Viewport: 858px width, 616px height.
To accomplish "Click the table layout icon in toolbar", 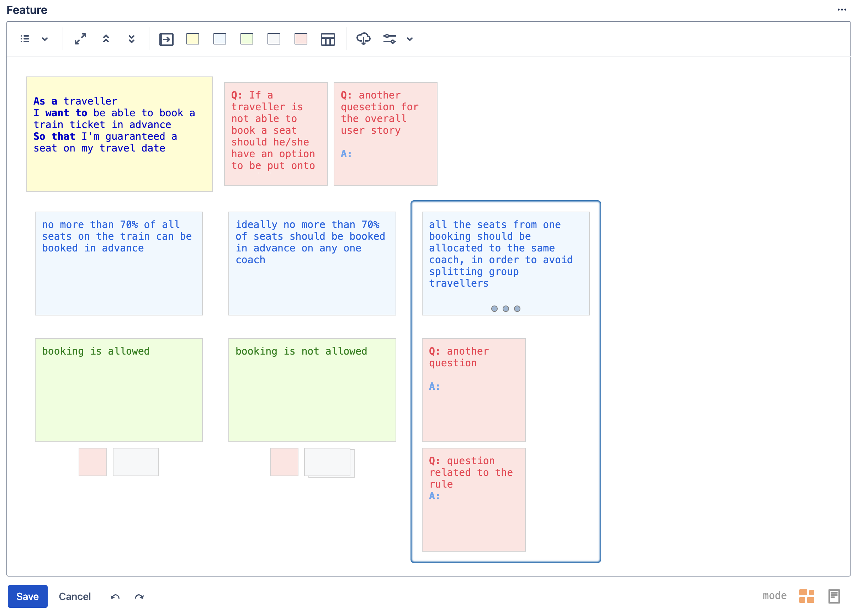I will coord(328,39).
